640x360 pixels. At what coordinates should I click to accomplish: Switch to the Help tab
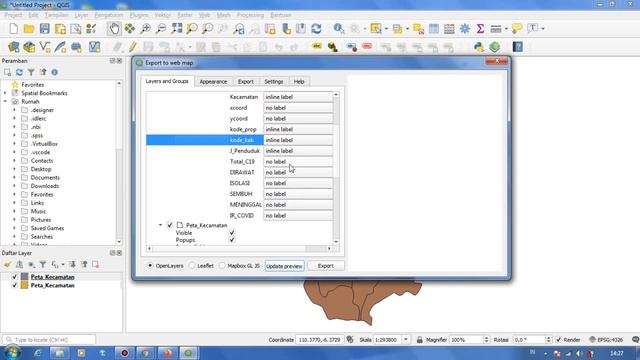click(x=299, y=82)
